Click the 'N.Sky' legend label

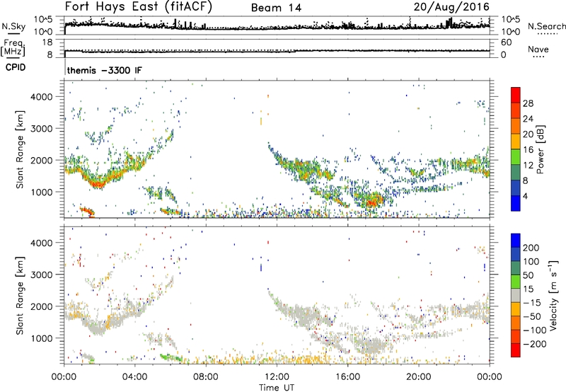pos(13,26)
